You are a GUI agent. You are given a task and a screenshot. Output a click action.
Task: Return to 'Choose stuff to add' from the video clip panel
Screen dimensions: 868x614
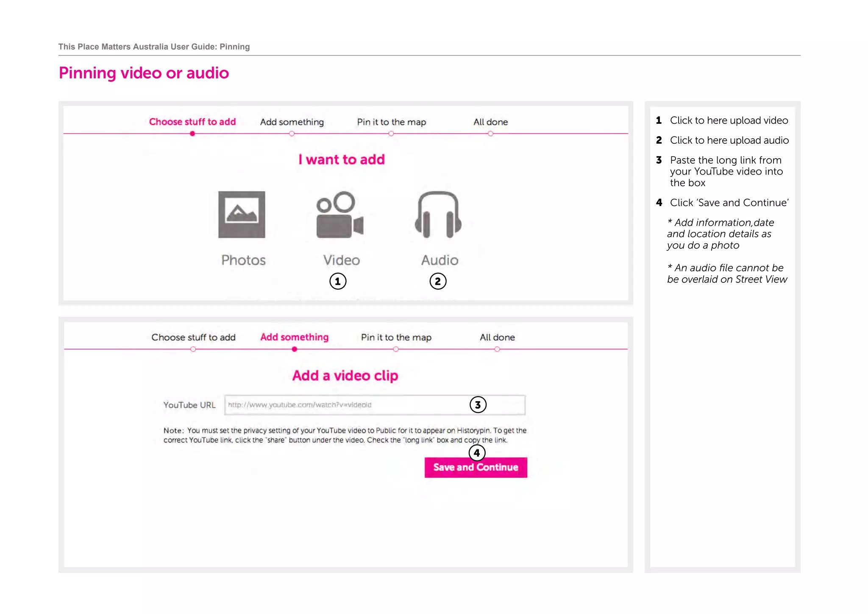(x=193, y=338)
